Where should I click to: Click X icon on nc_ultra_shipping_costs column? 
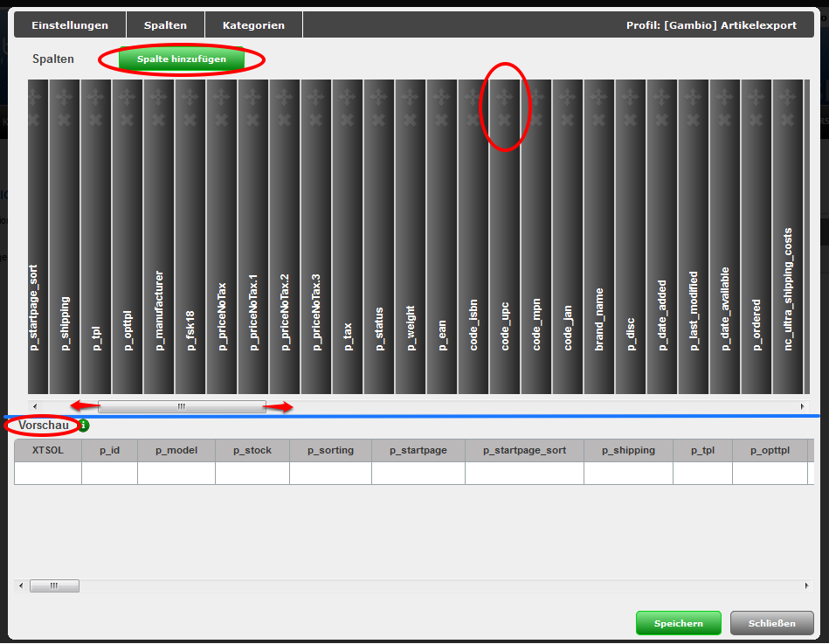coord(788,119)
